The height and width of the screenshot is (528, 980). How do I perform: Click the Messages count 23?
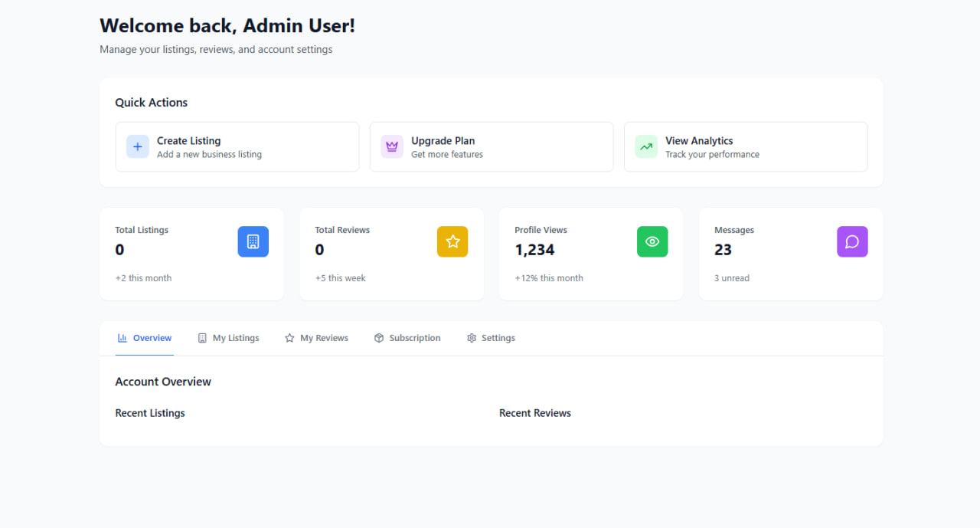(x=723, y=250)
